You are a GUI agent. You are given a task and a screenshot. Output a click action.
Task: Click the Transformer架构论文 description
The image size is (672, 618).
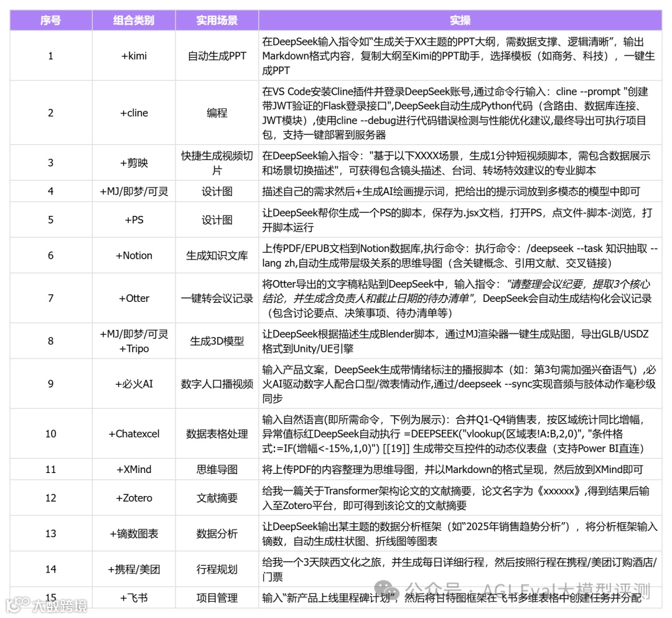coord(460,498)
